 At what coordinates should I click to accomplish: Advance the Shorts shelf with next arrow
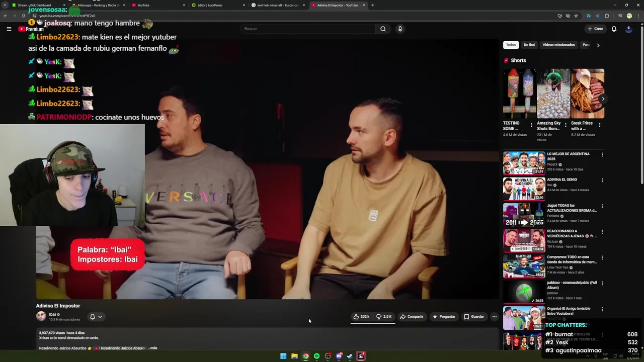click(x=602, y=99)
